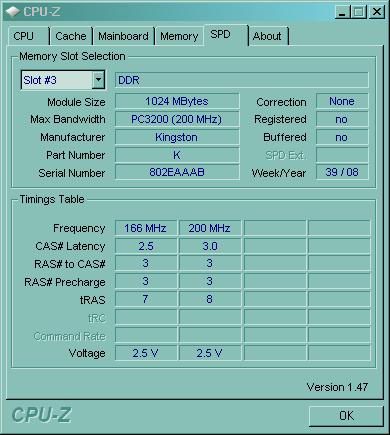
Task: Click the Slot #3 selection text
Action: [40, 80]
